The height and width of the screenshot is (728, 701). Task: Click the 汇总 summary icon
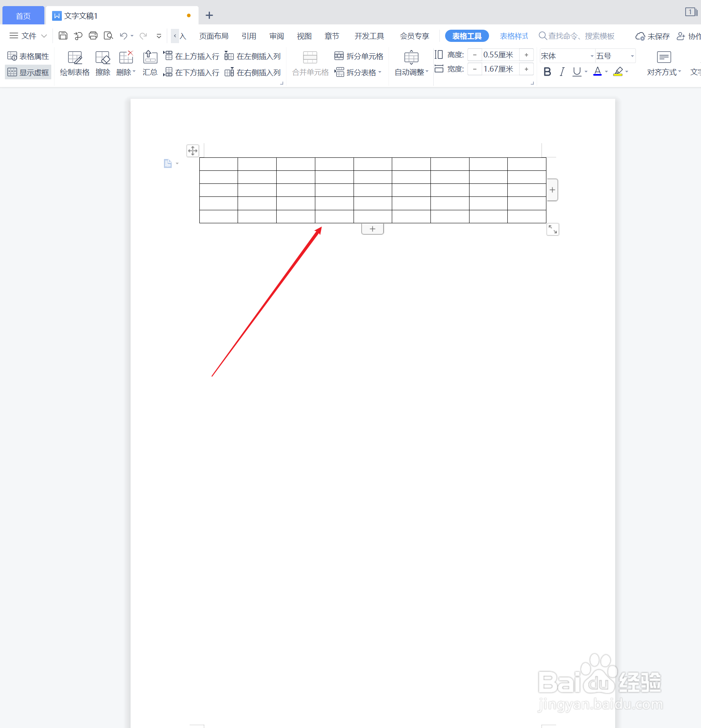coord(150,63)
